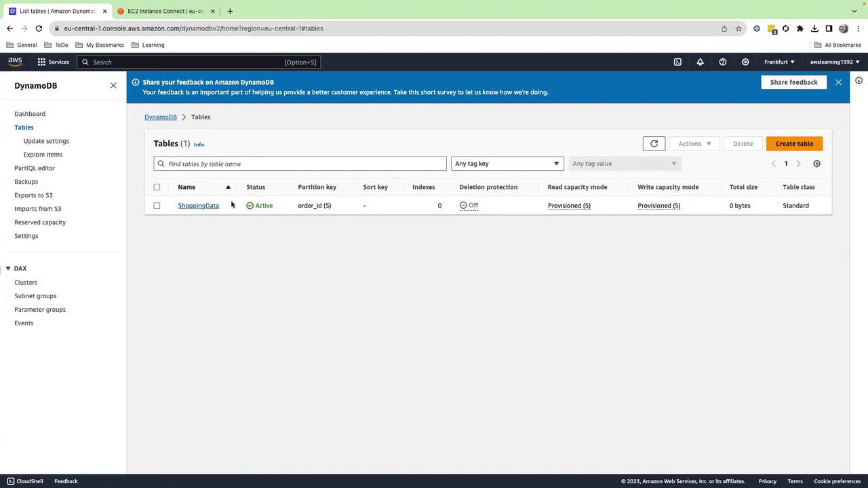Open browser Downloads icon
The image size is (868, 488).
click(814, 28)
